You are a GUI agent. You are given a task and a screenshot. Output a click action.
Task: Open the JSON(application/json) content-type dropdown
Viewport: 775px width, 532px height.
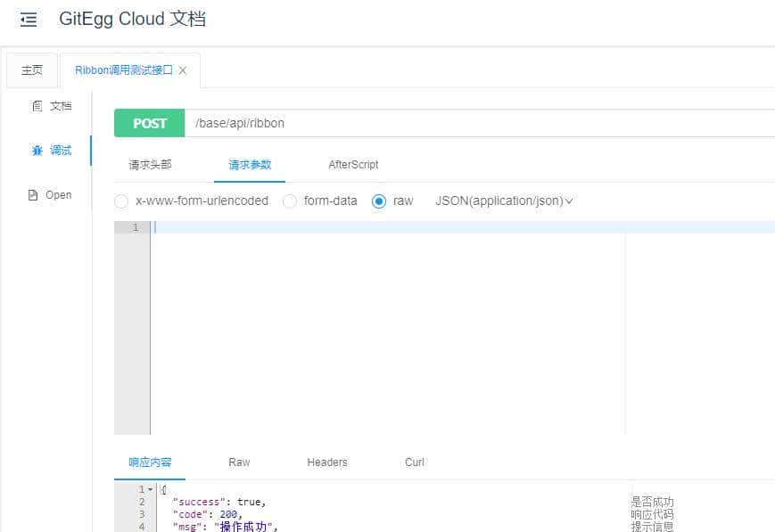502,201
